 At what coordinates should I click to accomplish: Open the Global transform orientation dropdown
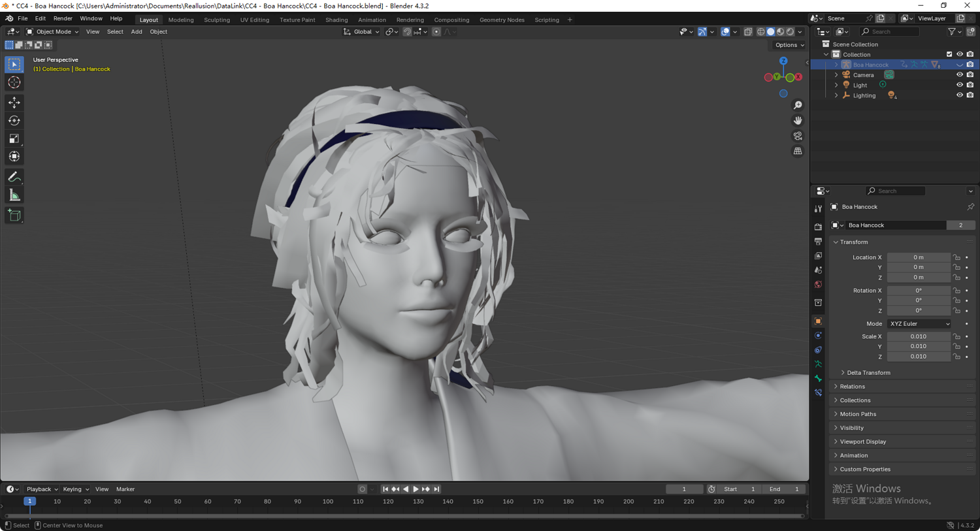click(361, 31)
